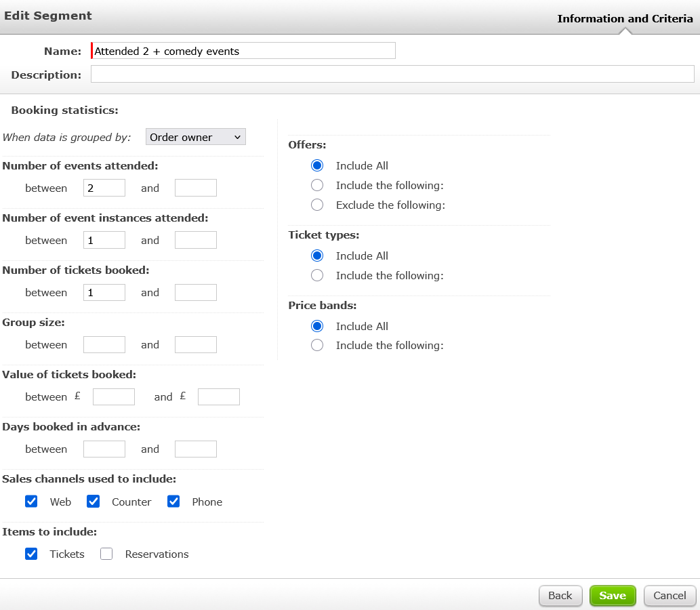Disable the Phone sales channel checkbox
Screen dimensions: 700x610
point(173,502)
